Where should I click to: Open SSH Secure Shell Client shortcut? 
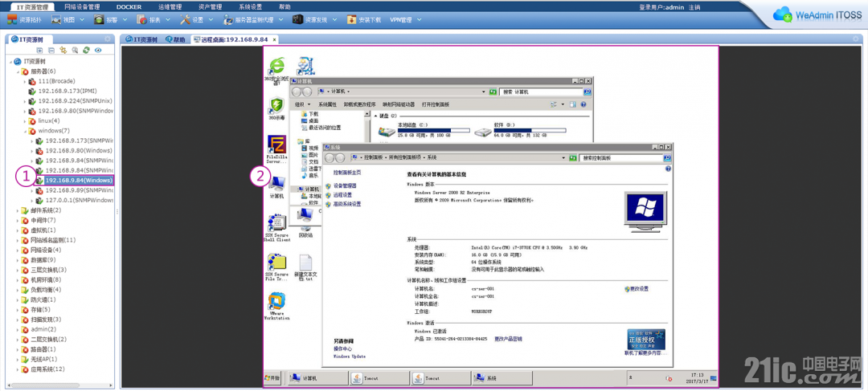click(x=276, y=229)
